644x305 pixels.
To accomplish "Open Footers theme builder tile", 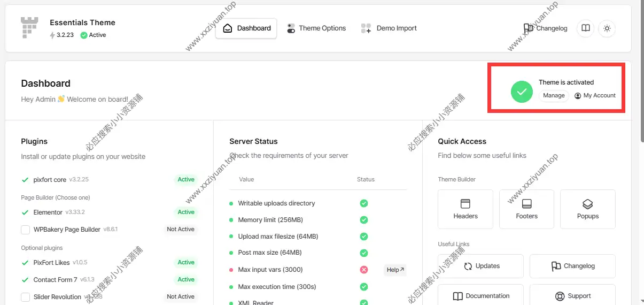I will click(526, 209).
